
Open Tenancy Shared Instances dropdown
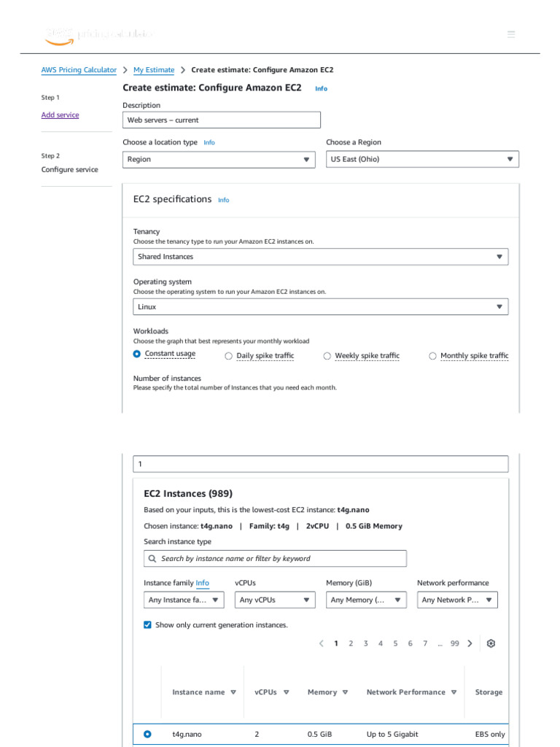click(x=321, y=257)
